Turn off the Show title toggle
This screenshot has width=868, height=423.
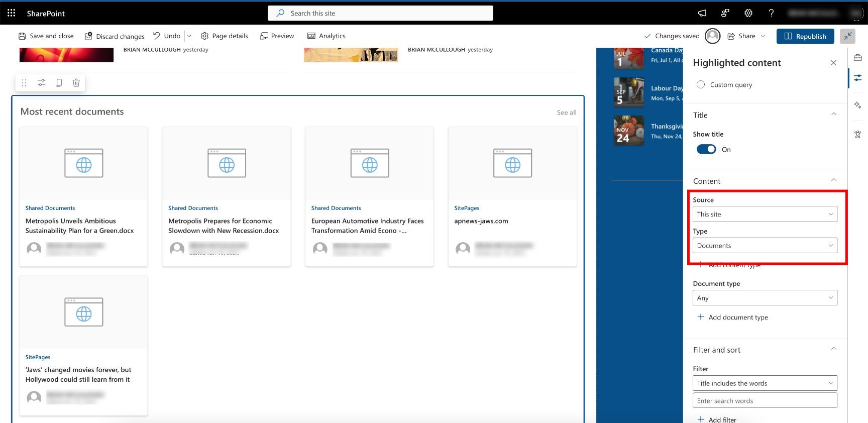click(x=706, y=149)
